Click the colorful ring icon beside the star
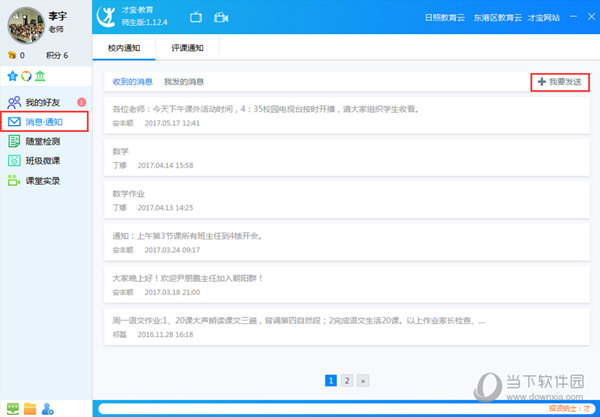 click(26, 77)
